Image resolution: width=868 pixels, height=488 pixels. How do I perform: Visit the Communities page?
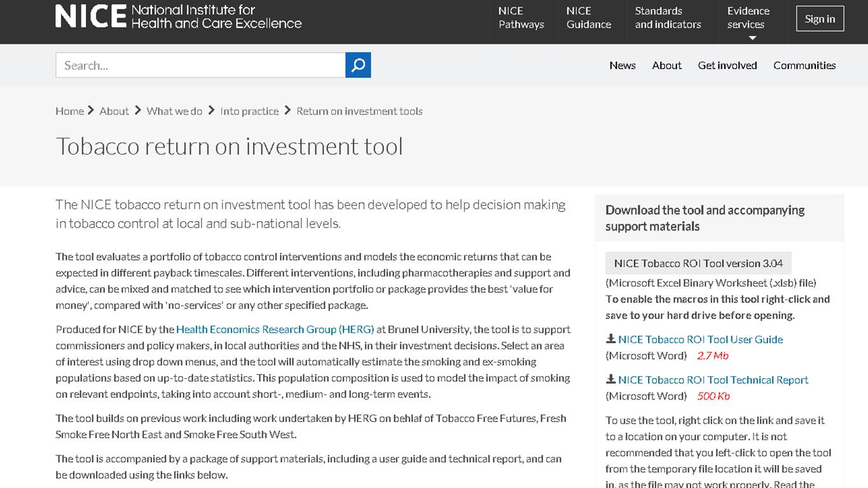click(x=804, y=65)
